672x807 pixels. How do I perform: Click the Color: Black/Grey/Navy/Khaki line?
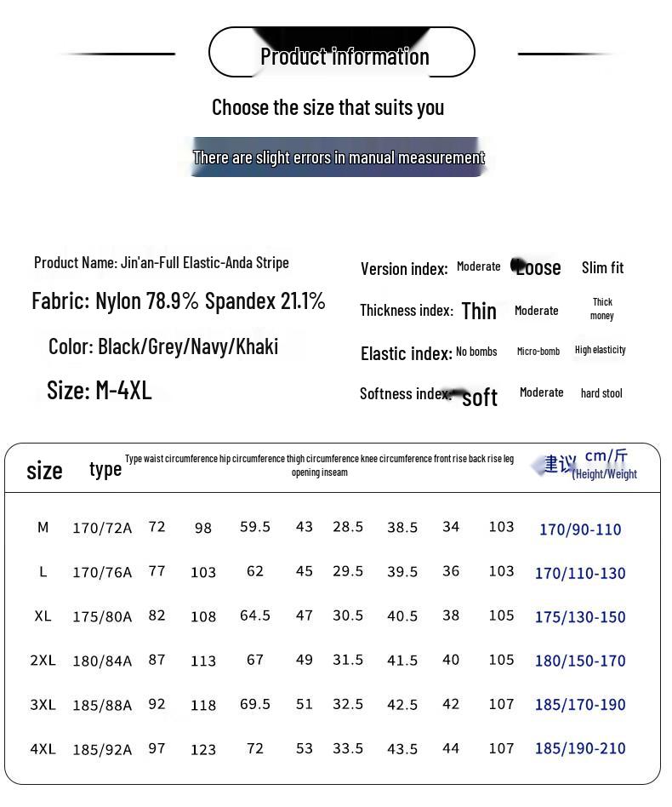pos(163,346)
